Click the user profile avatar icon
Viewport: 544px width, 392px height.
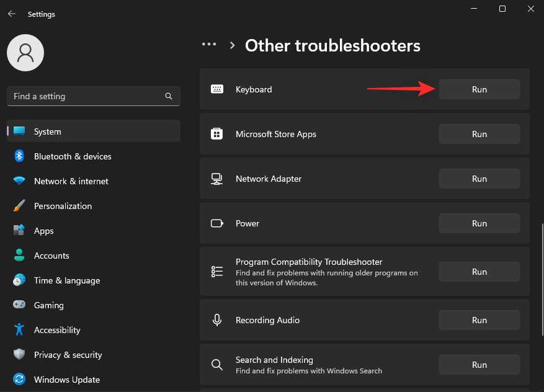point(25,53)
